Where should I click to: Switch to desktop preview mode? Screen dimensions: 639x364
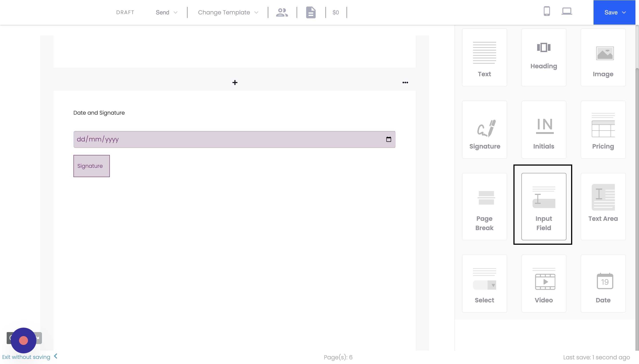pyautogui.click(x=566, y=12)
